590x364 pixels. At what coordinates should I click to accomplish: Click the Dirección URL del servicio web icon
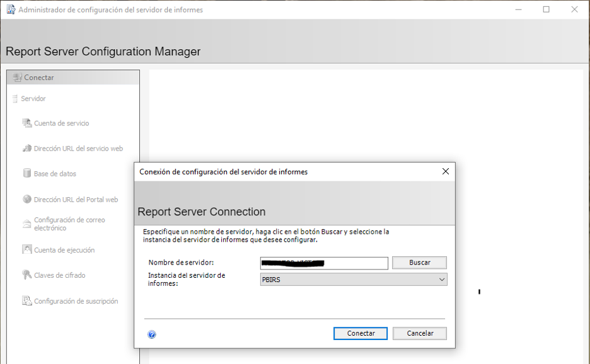click(27, 149)
